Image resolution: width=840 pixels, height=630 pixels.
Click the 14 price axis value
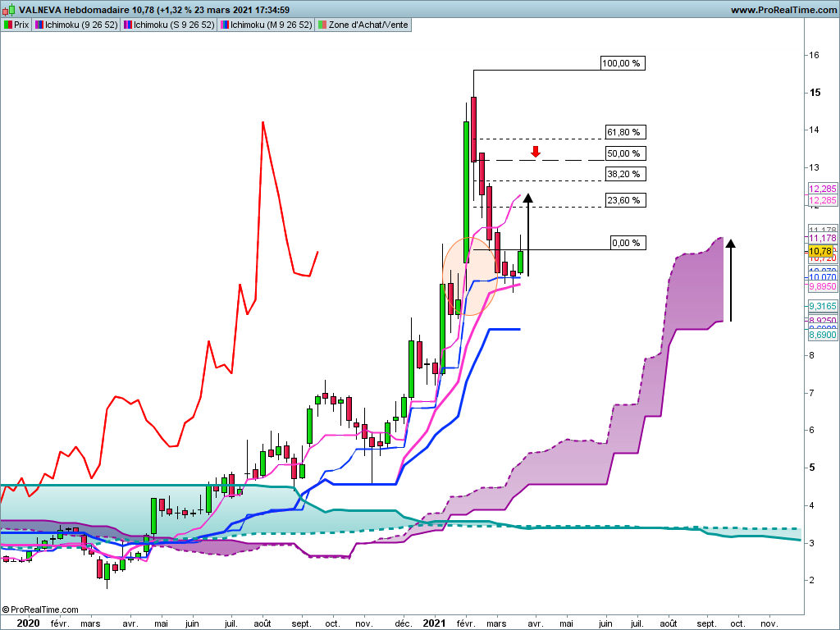click(x=815, y=130)
